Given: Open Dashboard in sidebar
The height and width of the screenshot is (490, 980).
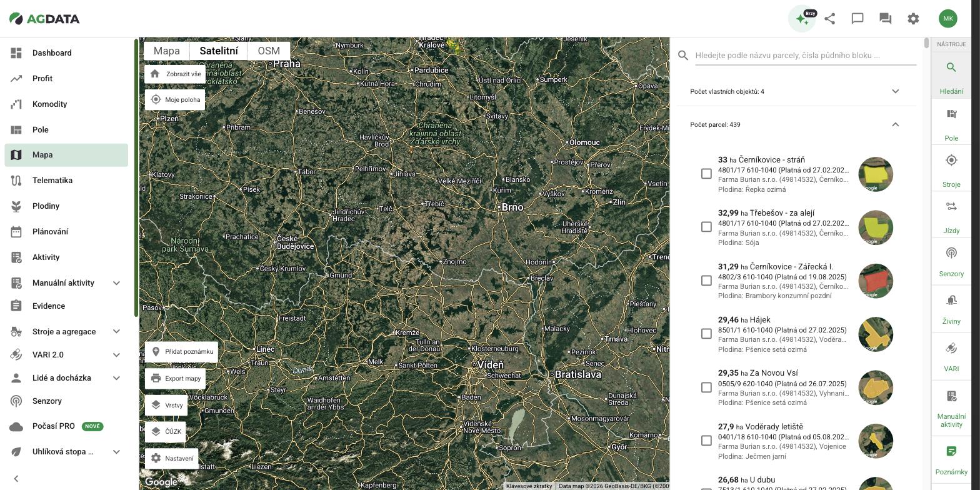Looking at the screenshot, I should pos(66,53).
